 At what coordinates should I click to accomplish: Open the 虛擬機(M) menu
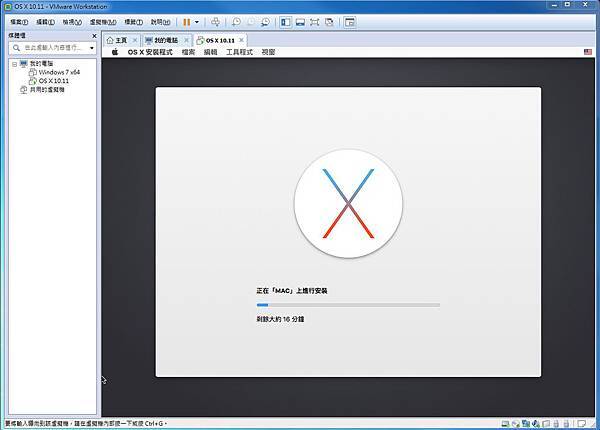coord(103,22)
